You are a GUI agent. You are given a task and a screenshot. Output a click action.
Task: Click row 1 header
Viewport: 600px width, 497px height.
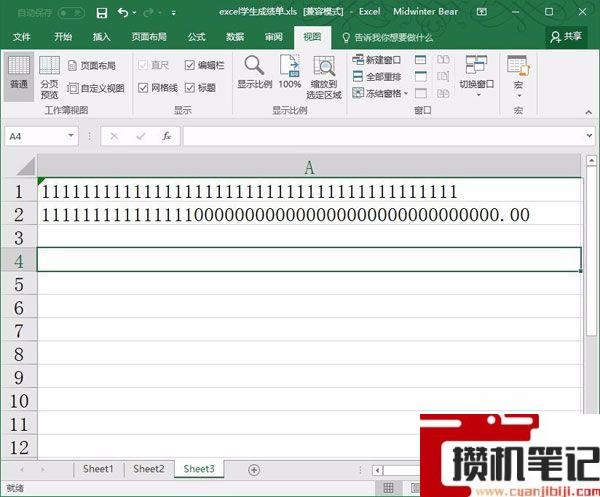tap(19, 191)
